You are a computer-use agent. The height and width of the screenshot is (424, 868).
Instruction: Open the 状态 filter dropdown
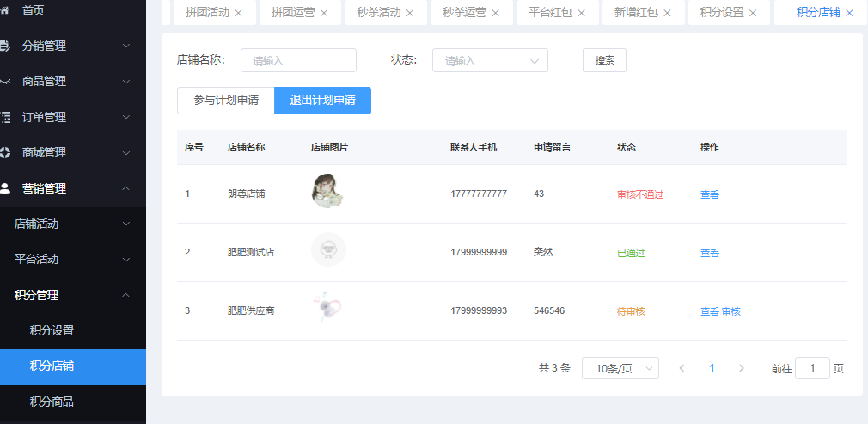pyautogui.click(x=490, y=60)
